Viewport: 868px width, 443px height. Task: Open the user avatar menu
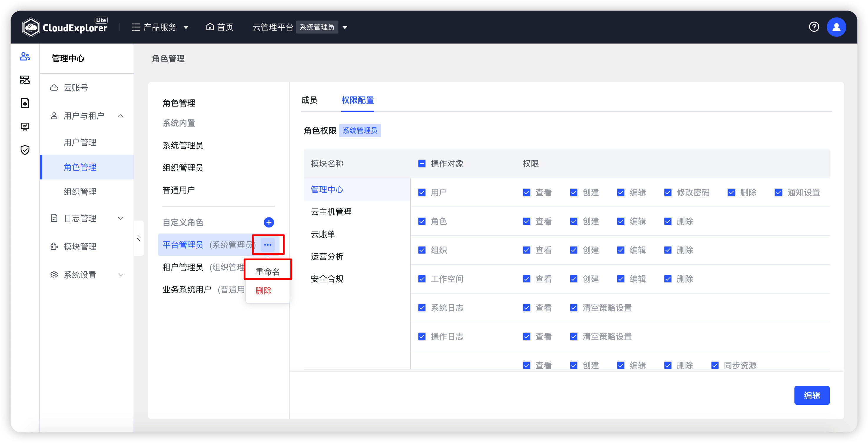tap(836, 27)
